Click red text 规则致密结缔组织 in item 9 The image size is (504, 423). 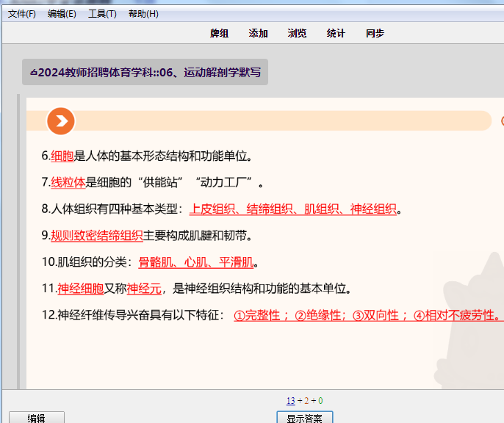point(97,236)
